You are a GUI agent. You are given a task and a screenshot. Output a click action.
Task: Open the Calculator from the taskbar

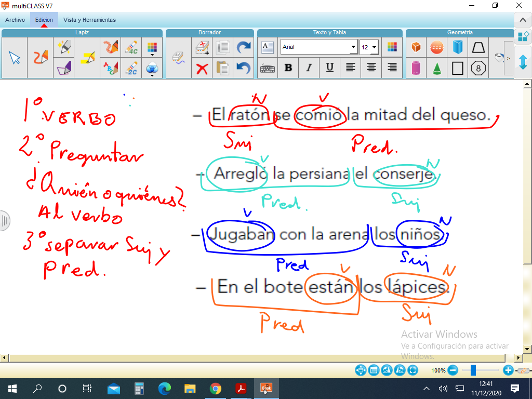click(139, 389)
